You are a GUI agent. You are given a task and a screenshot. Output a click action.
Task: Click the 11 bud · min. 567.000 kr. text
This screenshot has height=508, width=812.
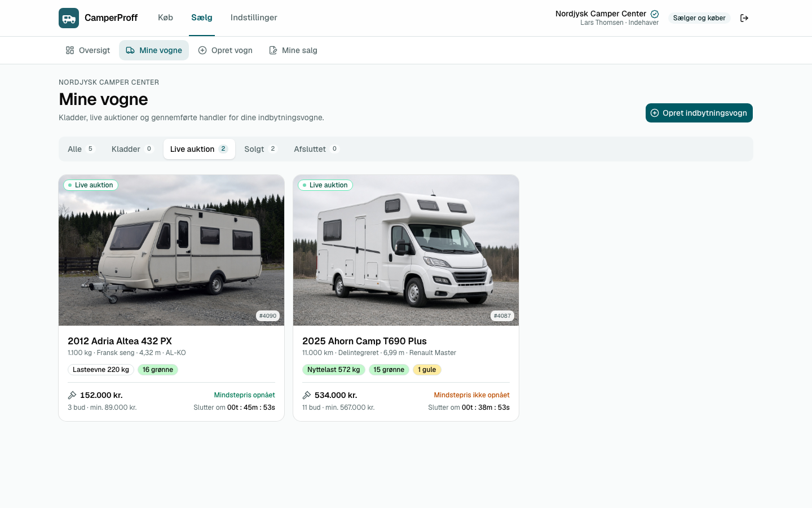pyautogui.click(x=338, y=408)
